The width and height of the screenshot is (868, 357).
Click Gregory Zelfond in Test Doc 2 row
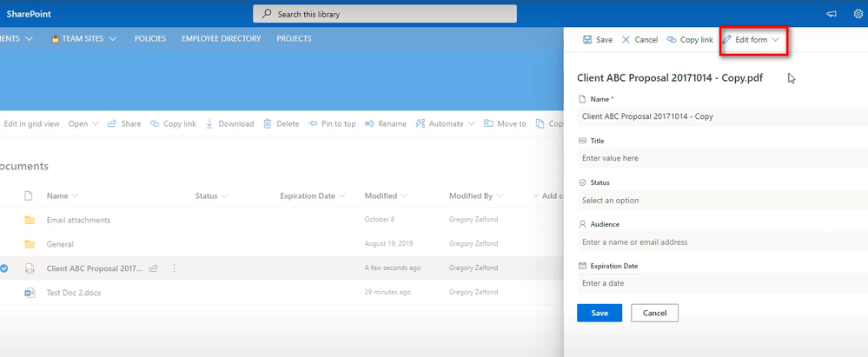[474, 292]
